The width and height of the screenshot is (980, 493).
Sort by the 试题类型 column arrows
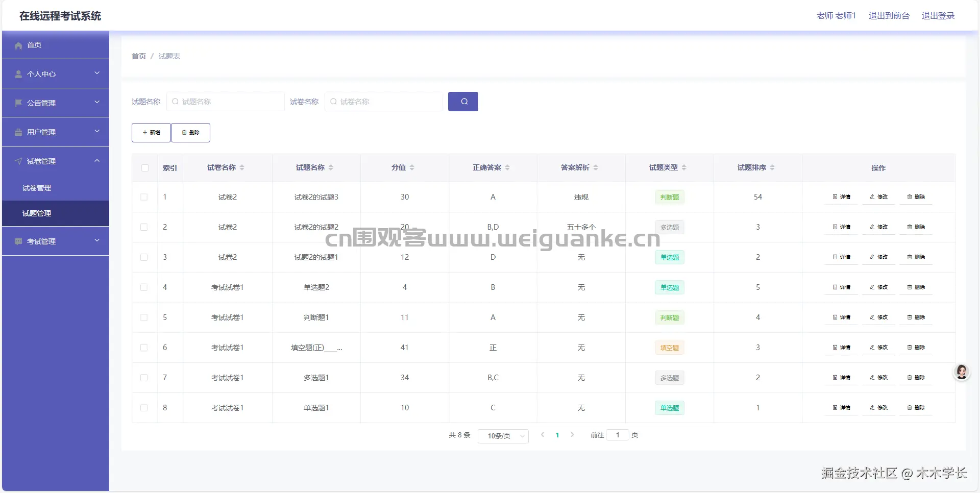(x=684, y=167)
